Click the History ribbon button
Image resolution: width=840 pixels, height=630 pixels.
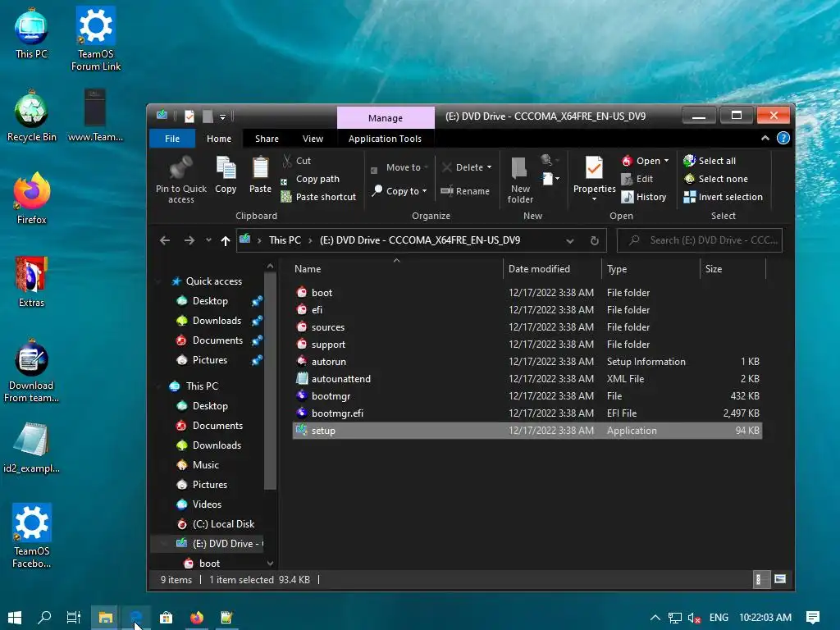coord(643,197)
